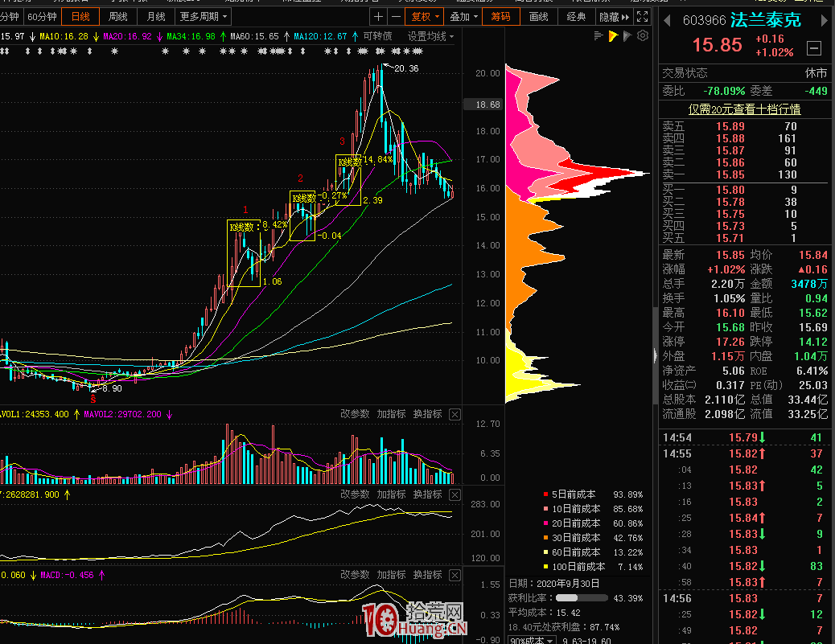Click the 100日前成本 legend entry

coord(593,567)
